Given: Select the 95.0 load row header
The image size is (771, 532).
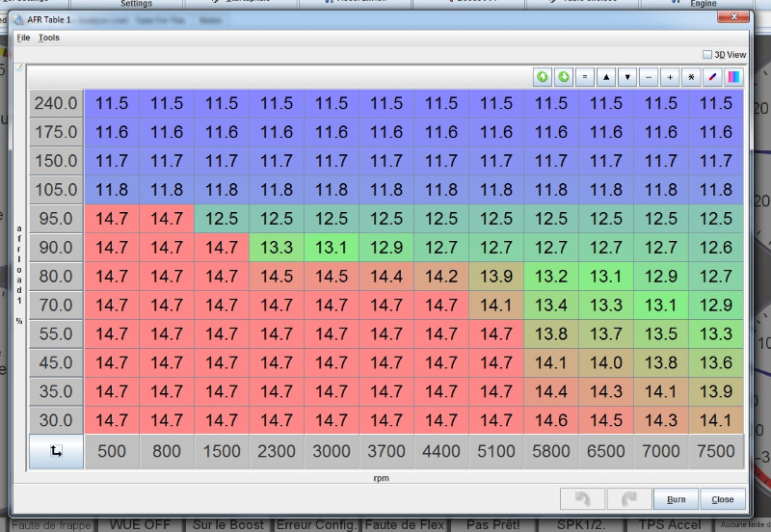Looking at the screenshot, I should pyautogui.click(x=56, y=219).
